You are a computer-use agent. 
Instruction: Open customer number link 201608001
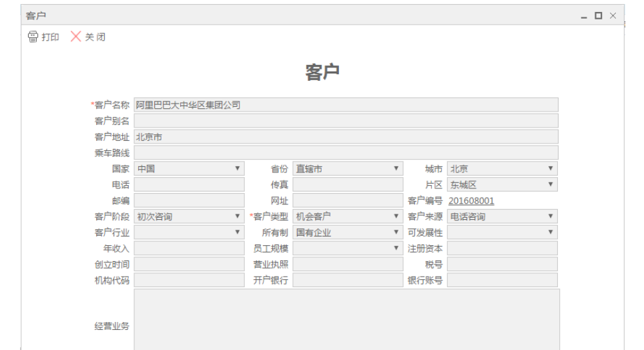point(471,201)
